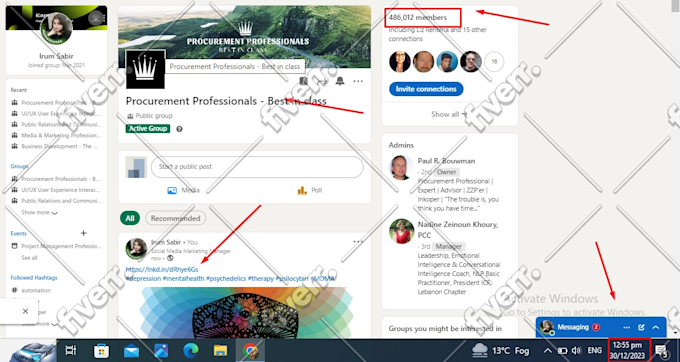The height and width of the screenshot is (362, 680).
Task: Click the Active Group badge
Action: [148, 129]
